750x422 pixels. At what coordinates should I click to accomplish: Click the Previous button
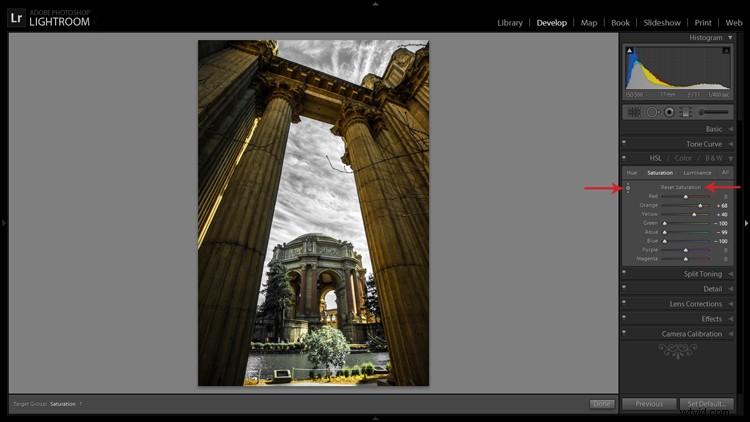pyautogui.click(x=649, y=404)
